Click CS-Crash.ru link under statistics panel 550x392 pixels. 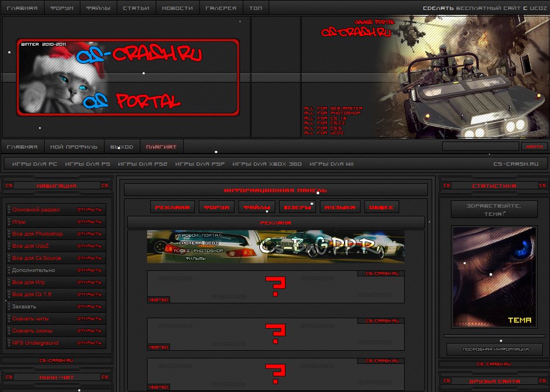[494, 364]
